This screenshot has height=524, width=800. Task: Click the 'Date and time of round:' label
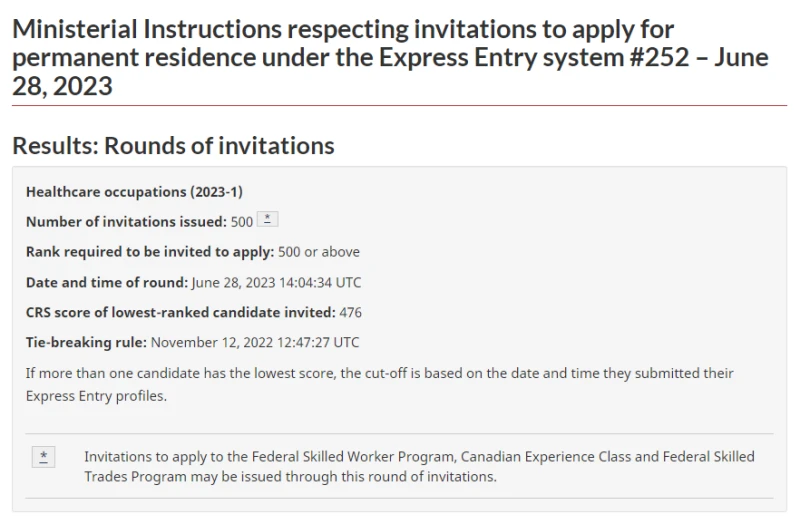107,282
